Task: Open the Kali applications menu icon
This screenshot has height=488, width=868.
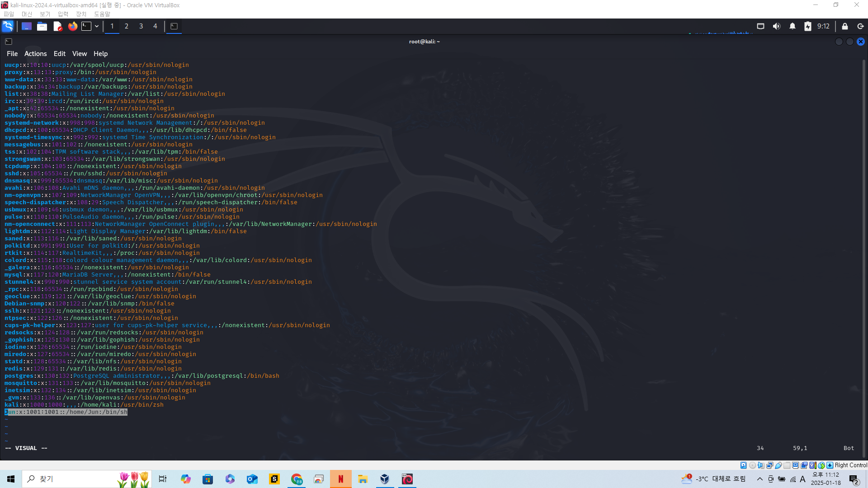Action: tap(8, 26)
